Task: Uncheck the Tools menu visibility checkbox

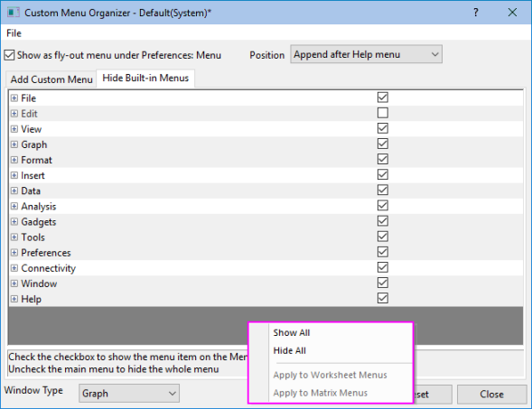Action: point(383,237)
